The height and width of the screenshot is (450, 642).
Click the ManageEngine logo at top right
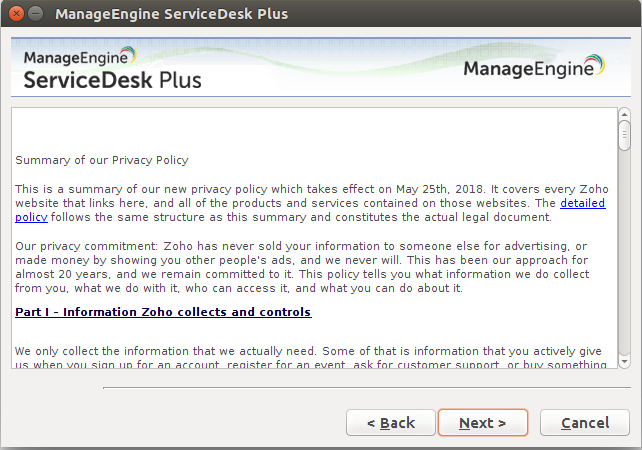pos(533,69)
